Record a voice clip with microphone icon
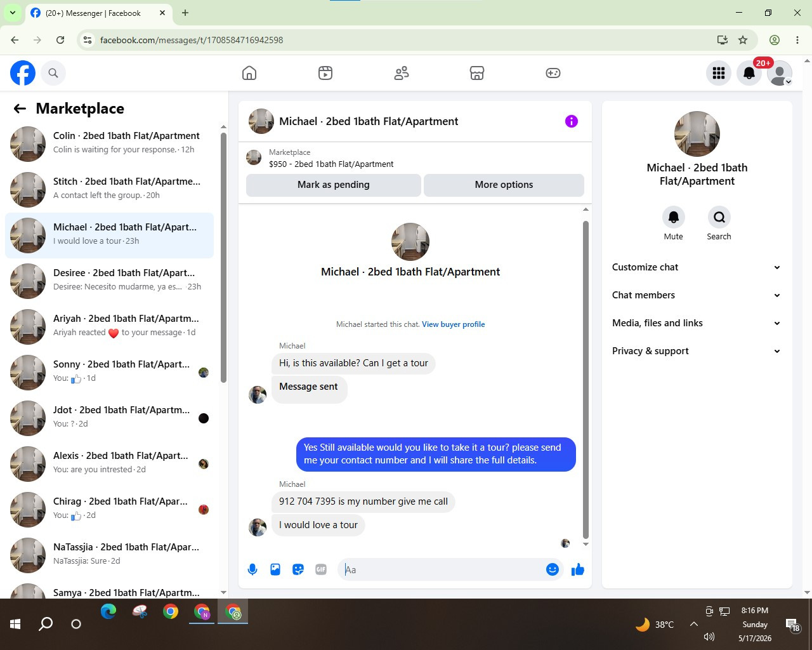 [x=252, y=569]
